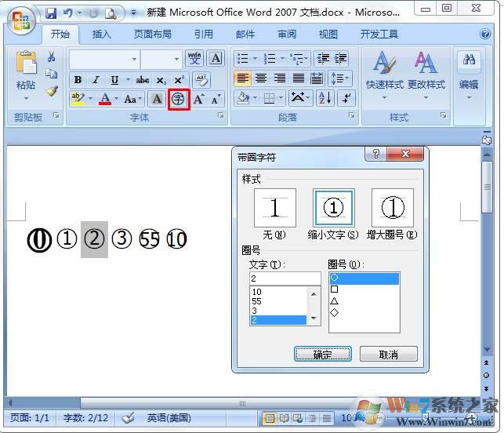Image resolution: width=504 pixels, height=433 pixels.
Task: Click the 取消 button in dialog
Action: 389,355
